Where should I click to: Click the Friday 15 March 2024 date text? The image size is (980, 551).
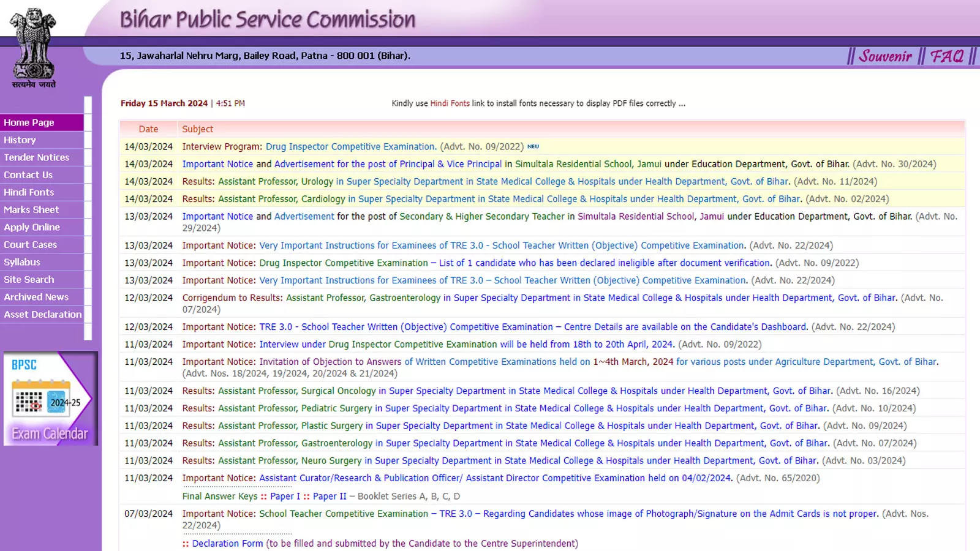tap(164, 103)
